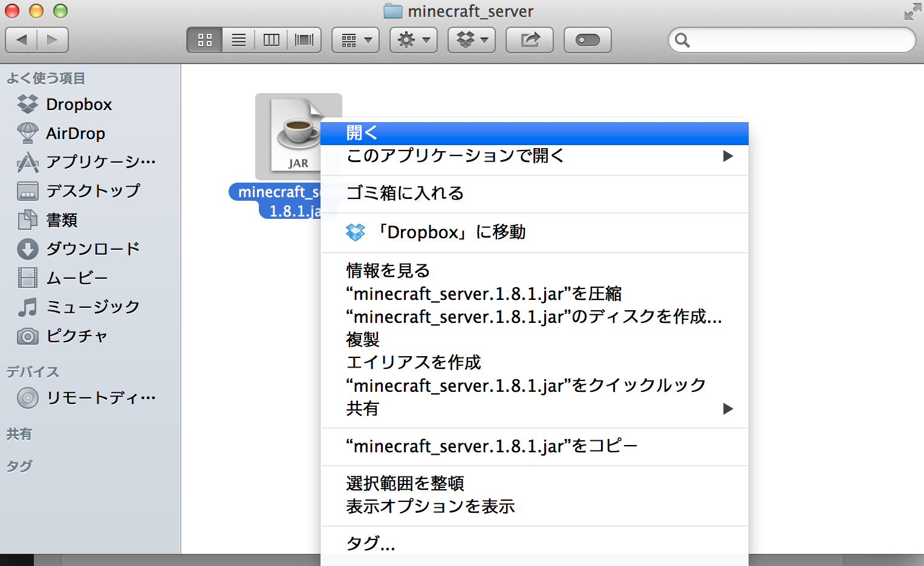
Task: Choose the ディスクを作成 menu item
Action: [535, 316]
